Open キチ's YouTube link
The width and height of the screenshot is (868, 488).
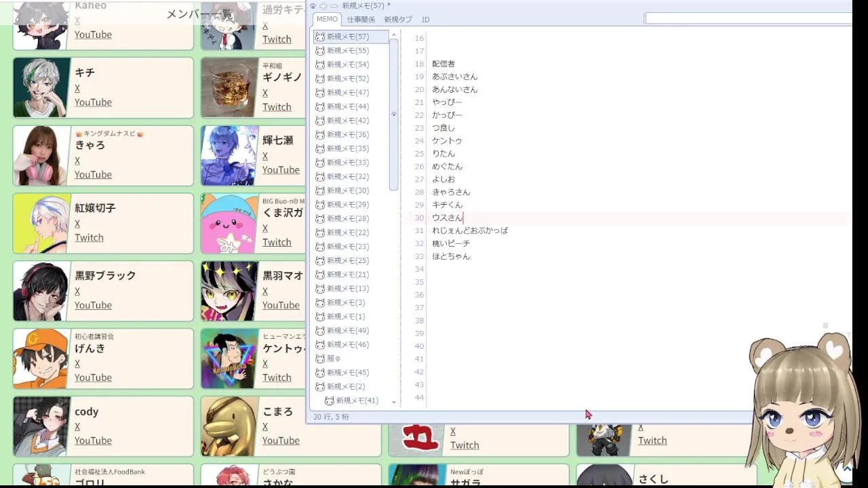[x=93, y=102]
